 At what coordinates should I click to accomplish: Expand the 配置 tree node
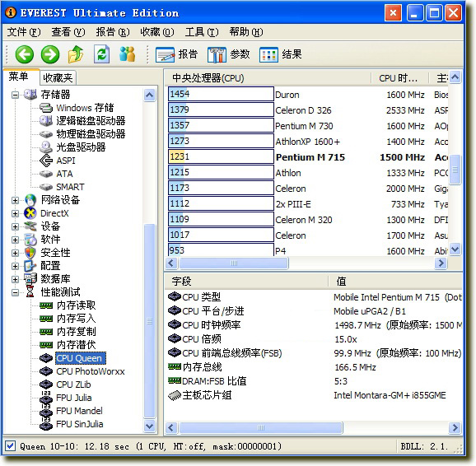click(15, 266)
